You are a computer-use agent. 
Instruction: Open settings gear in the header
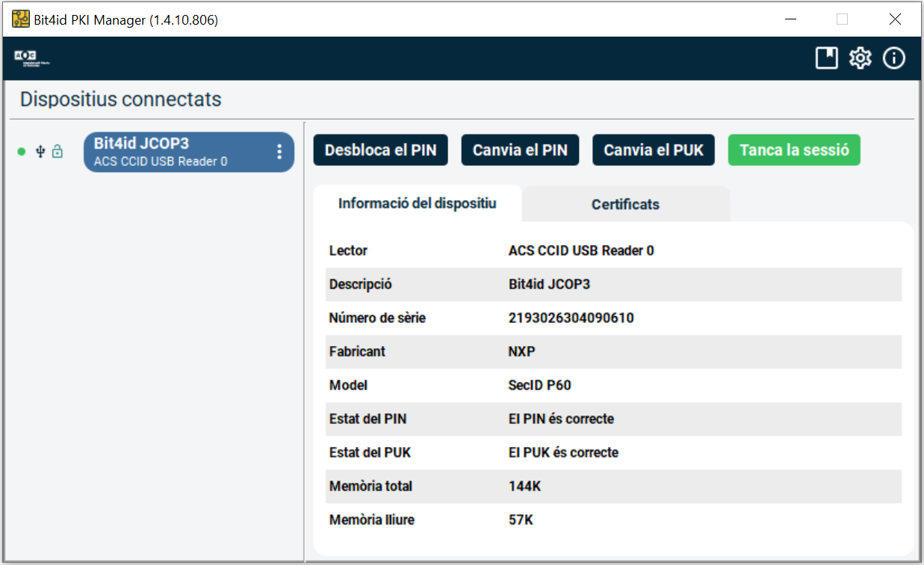tap(861, 58)
